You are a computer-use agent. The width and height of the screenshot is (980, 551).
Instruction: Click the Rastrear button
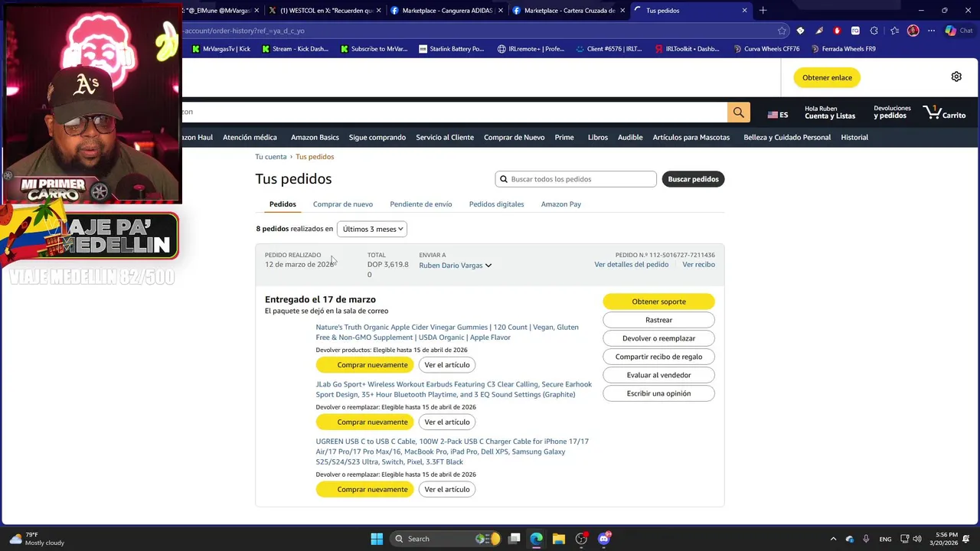tap(658, 320)
